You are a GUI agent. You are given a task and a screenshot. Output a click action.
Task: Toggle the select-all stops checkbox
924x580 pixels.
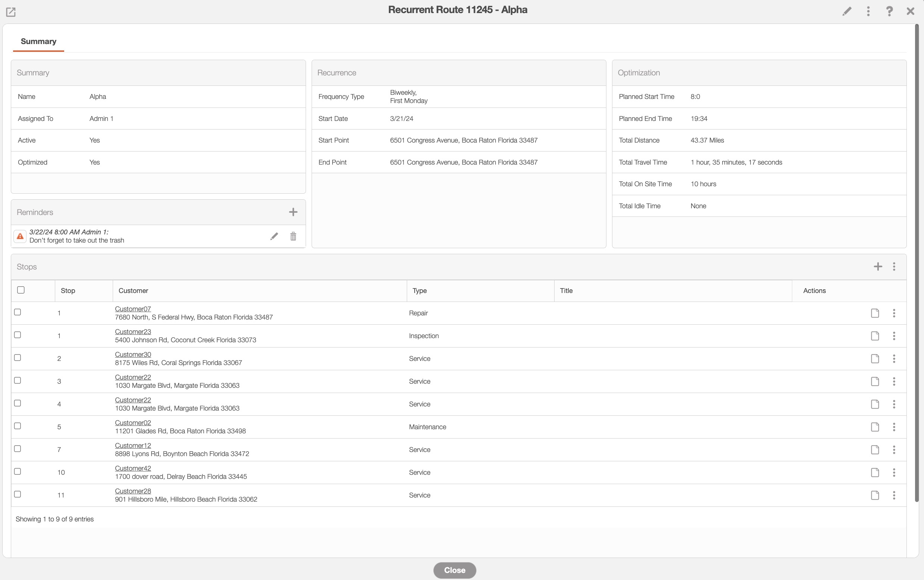click(21, 290)
